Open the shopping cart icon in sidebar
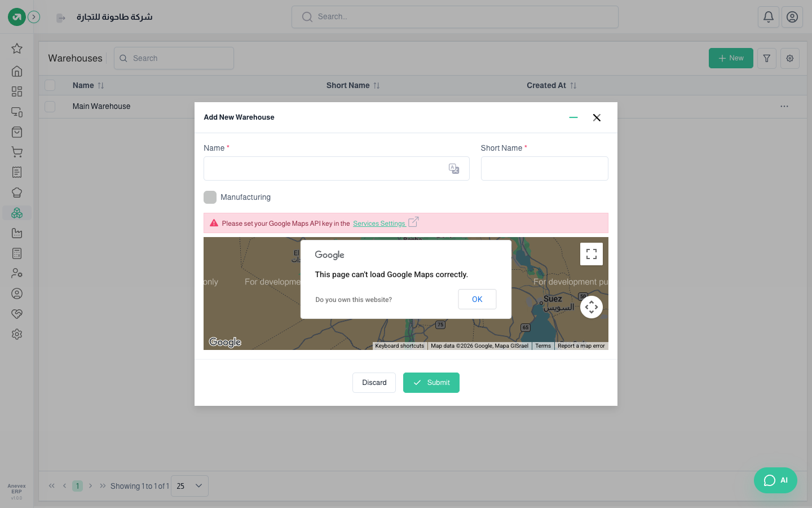This screenshot has height=508, width=812. pos(17,152)
